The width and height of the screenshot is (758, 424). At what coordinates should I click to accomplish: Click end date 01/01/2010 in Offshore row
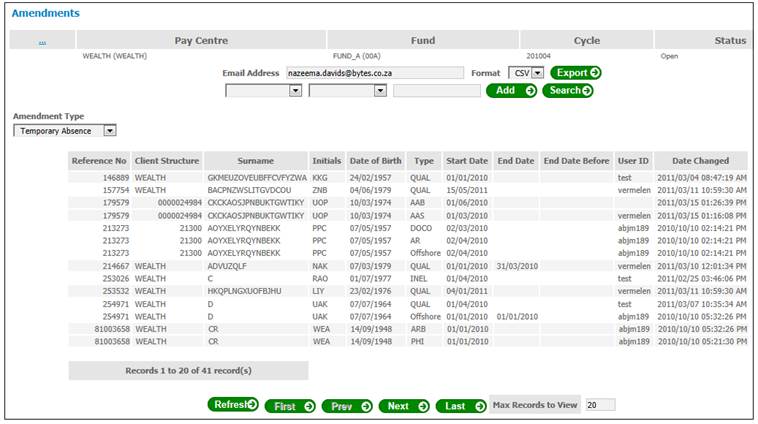coord(517,317)
